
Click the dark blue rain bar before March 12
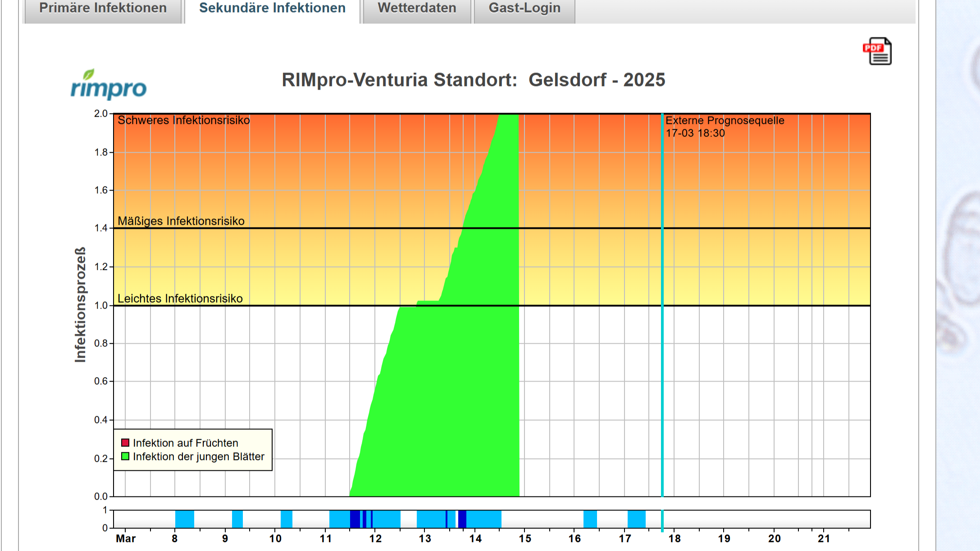coord(355,519)
